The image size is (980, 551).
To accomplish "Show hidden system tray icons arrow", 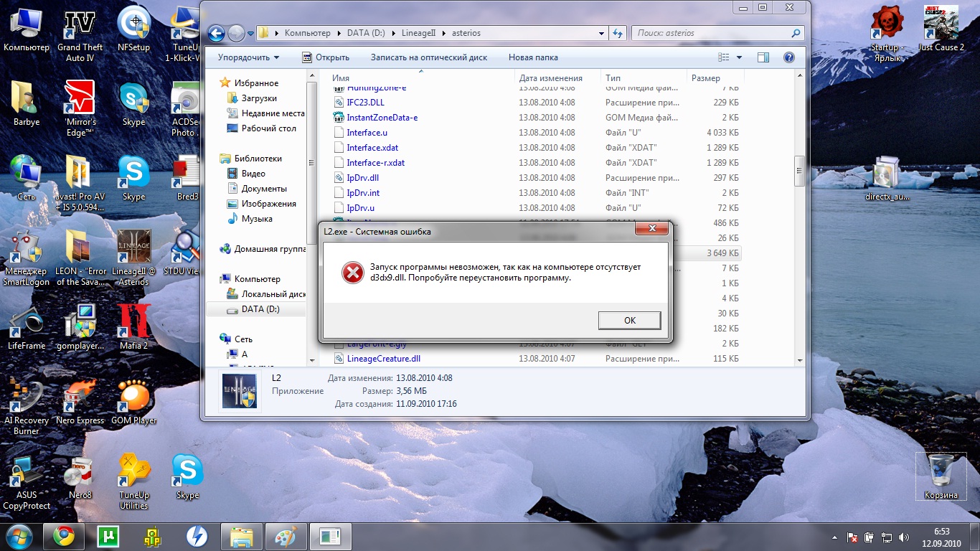I will point(834,537).
